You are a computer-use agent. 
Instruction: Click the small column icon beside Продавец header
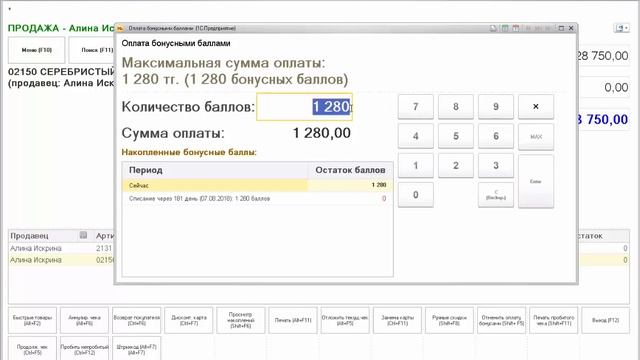[x=83, y=235]
